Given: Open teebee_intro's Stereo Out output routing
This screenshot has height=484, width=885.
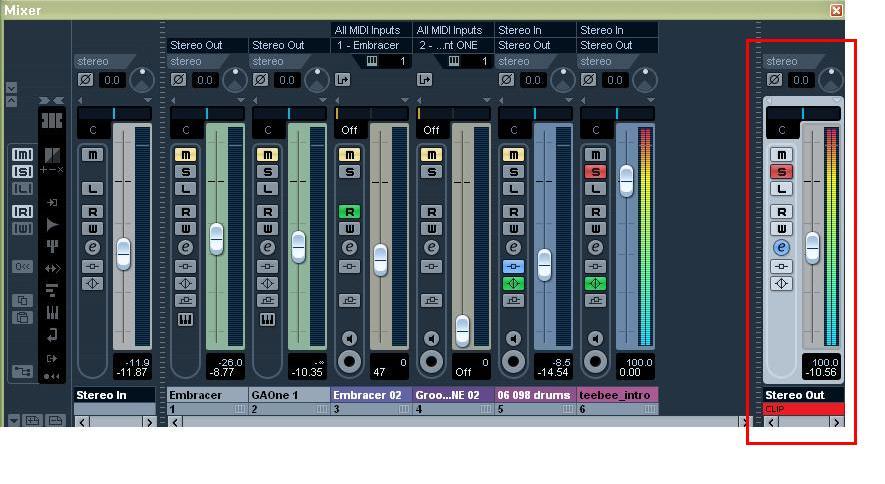Looking at the screenshot, I should (617, 45).
